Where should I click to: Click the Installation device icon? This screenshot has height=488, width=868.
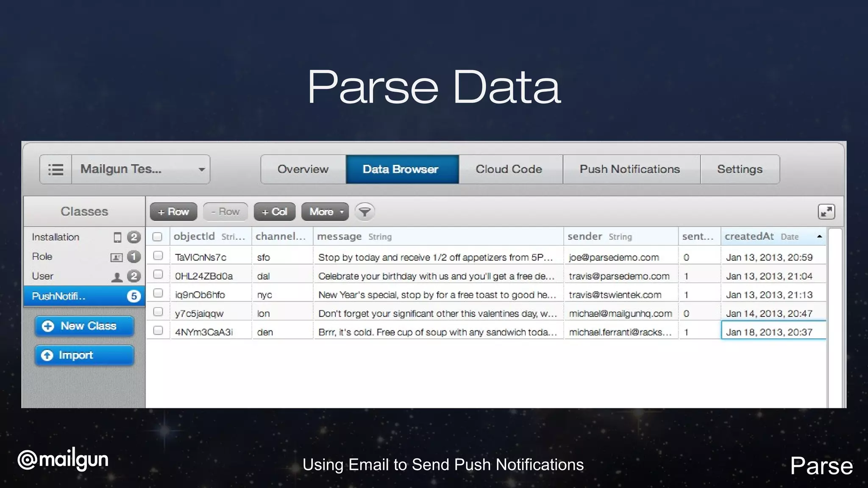[117, 237]
